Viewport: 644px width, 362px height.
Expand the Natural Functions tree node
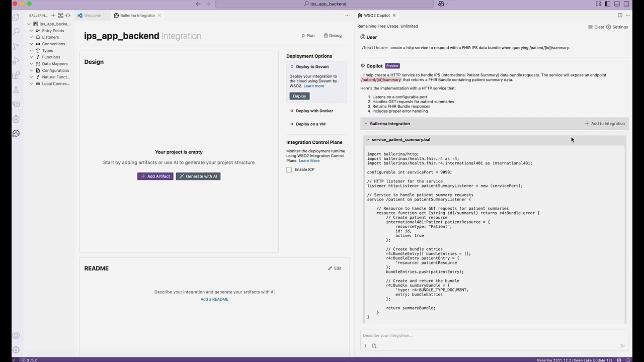tap(32, 77)
